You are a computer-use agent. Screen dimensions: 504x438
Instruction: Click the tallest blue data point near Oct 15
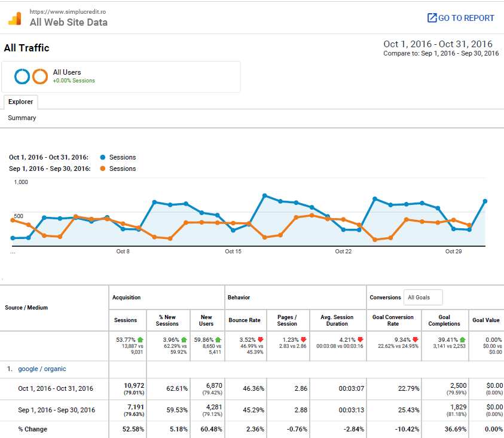265,195
